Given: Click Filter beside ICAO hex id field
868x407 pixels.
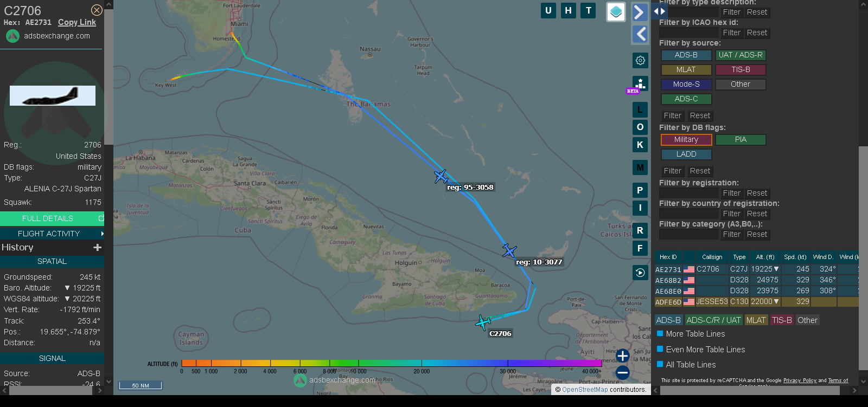Looking at the screenshot, I should (x=731, y=33).
